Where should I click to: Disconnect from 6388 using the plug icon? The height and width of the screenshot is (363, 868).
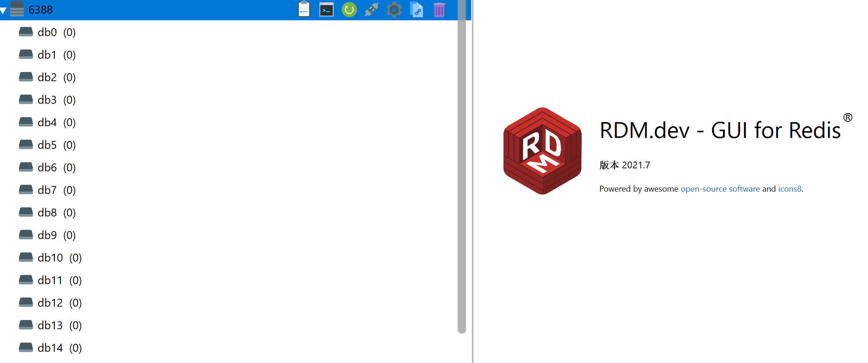tap(372, 10)
